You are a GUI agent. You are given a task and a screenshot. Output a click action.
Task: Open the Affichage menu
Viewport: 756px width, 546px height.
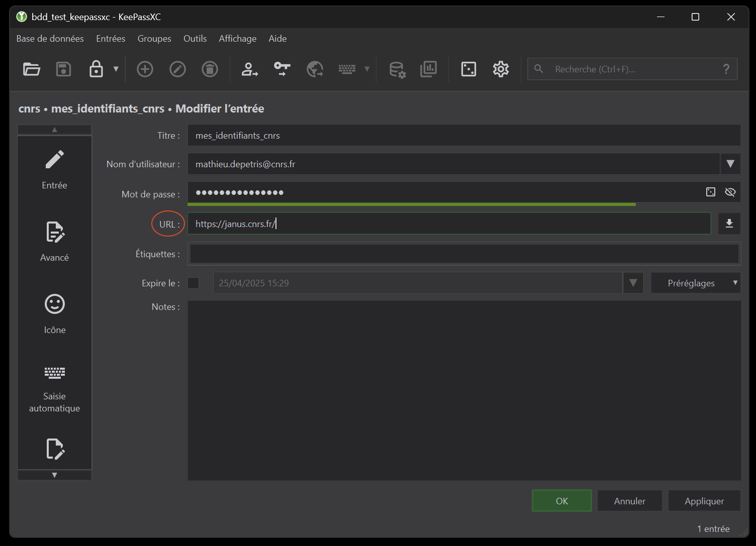[237, 39]
